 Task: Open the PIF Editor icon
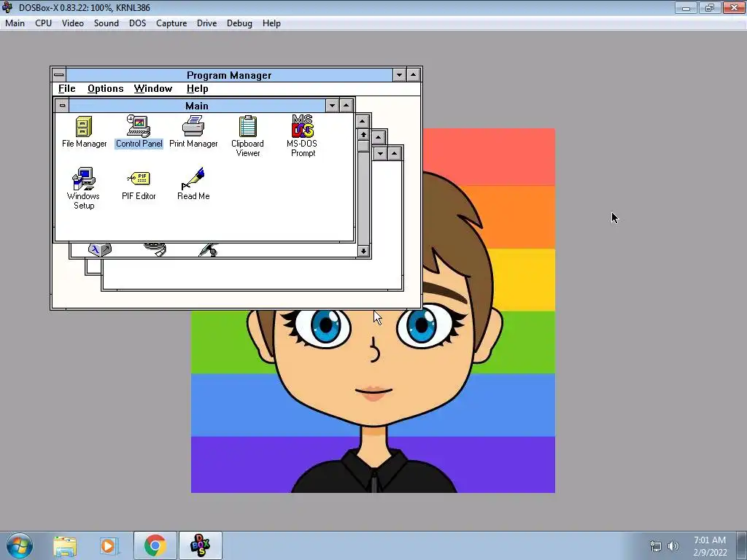tap(139, 184)
